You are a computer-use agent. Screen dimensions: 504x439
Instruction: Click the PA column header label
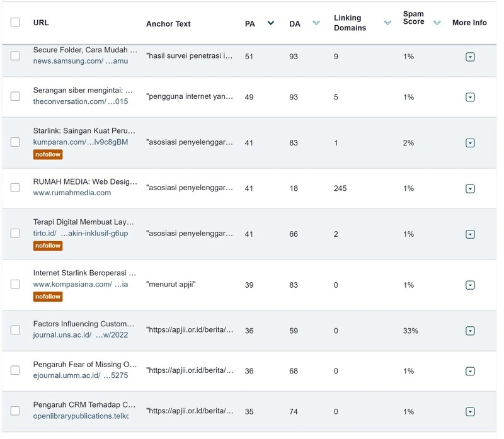tap(249, 24)
